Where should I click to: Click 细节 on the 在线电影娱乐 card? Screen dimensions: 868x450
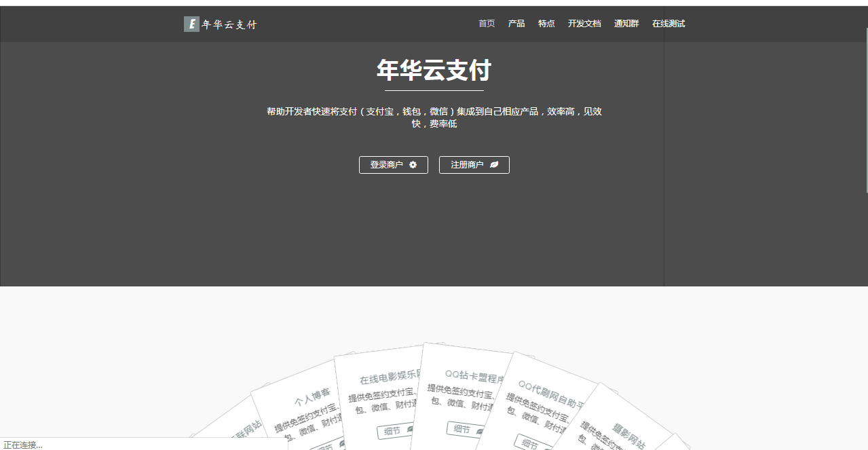pos(396,429)
